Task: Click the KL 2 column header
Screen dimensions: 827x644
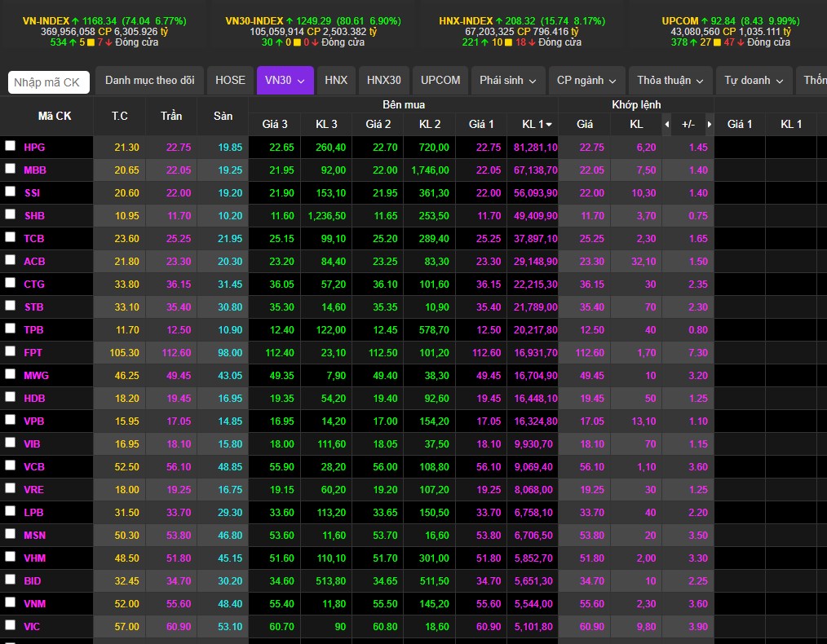Action: (x=430, y=125)
